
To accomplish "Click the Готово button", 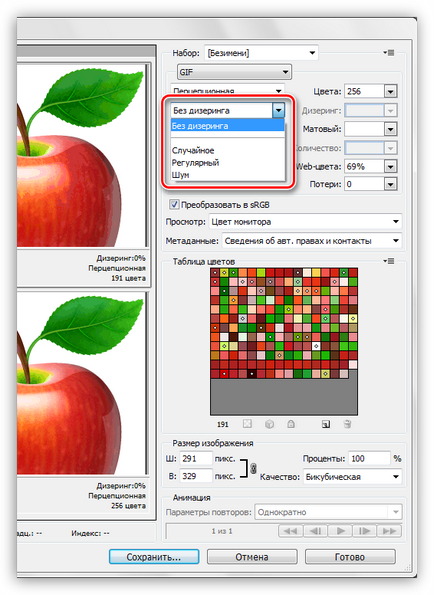I will [350, 557].
